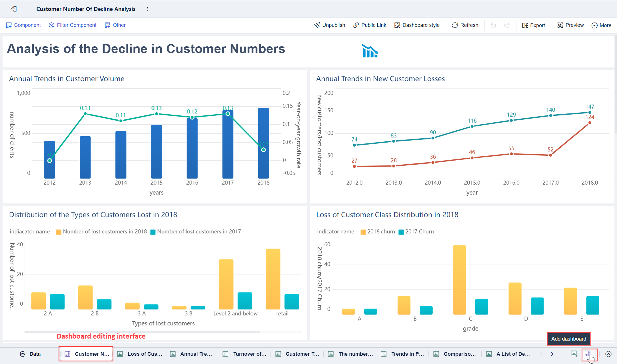Preview the dashboard
The height and width of the screenshot is (364, 617).
[x=570, y=25]
